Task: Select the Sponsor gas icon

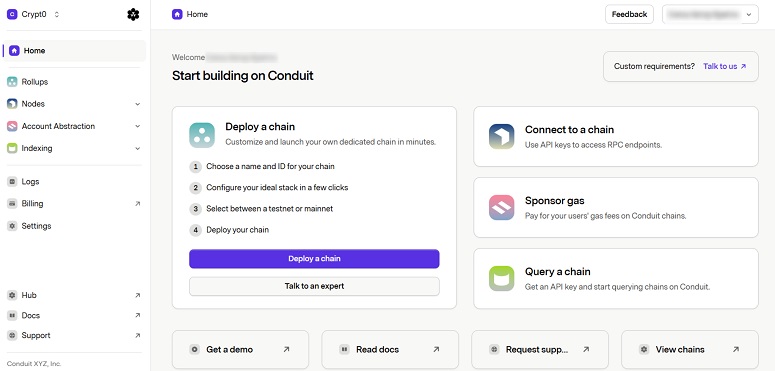Action: click(502, 207)
